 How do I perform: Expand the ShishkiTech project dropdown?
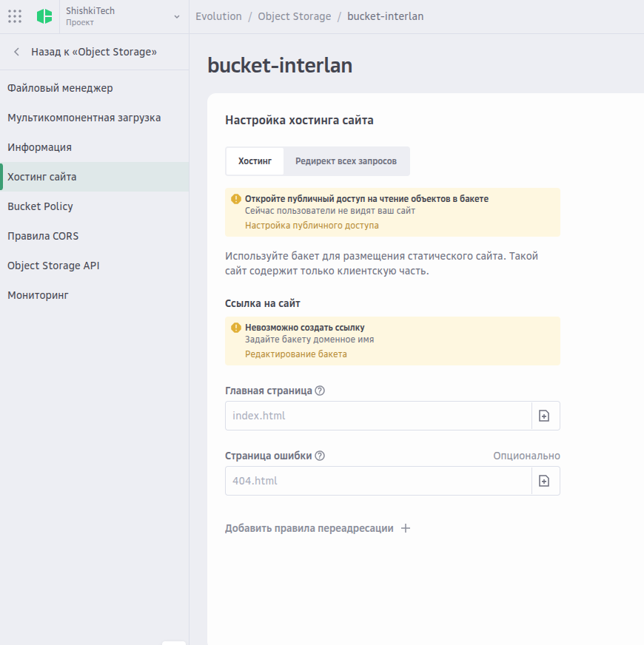pyautogui.click(x=177, y=17)
